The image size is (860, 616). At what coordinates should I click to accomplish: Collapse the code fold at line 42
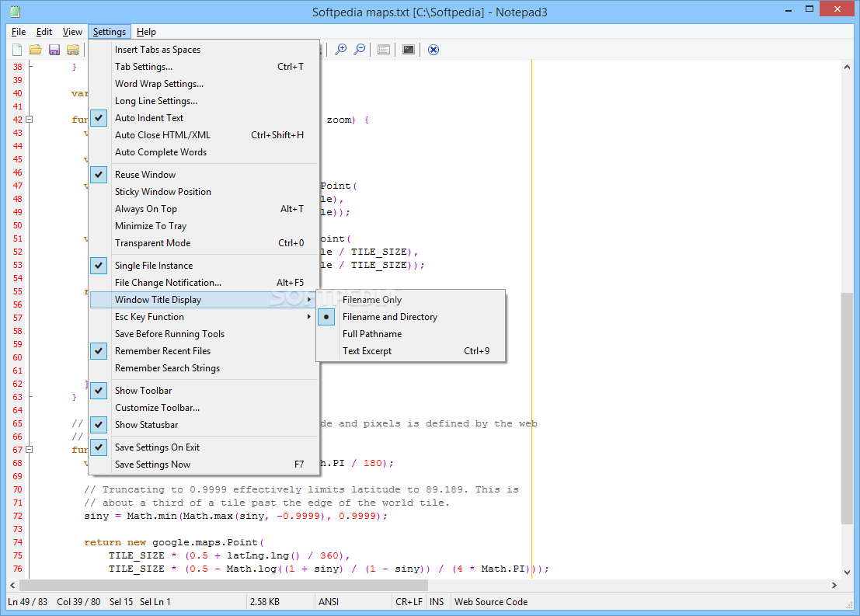(30, 119)
